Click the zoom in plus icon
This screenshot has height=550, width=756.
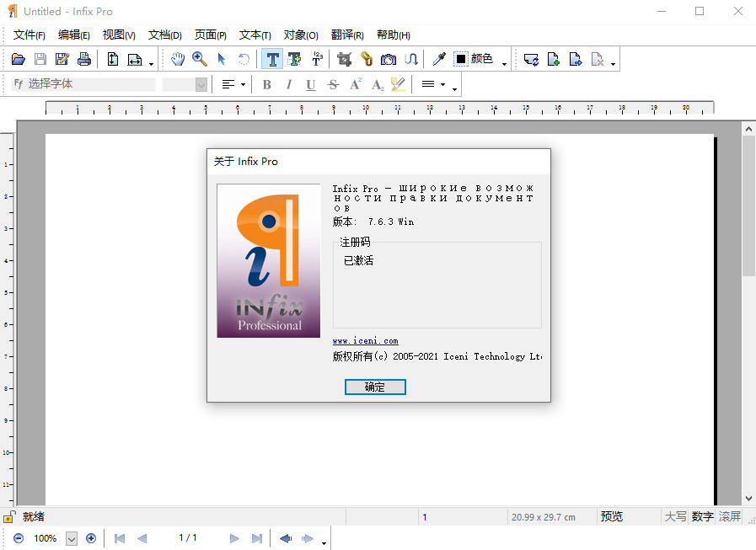(91, 538)
